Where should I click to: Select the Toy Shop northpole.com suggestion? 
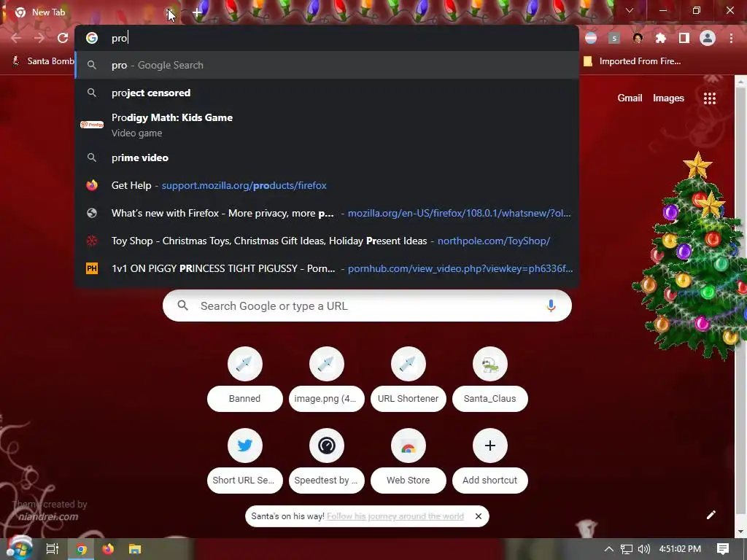pos(327,241)
